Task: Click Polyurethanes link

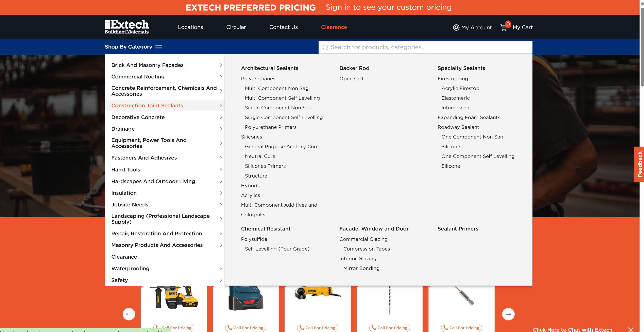Action: point(258,79)
